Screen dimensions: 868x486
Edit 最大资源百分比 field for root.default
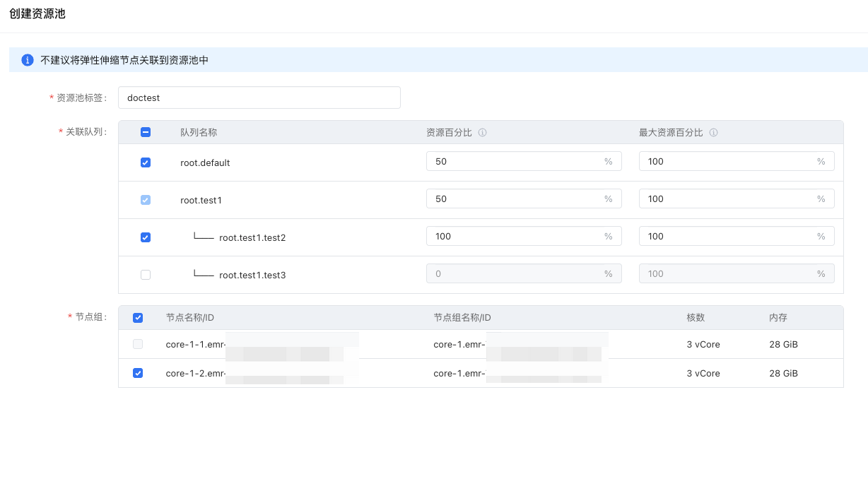click(x=737, y=161)
